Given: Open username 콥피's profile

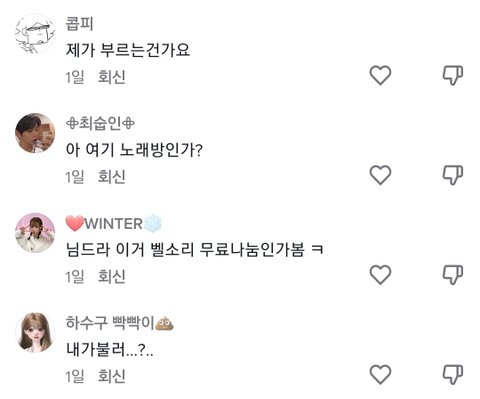Looking at the screenshot, I should [x=79, y=24].
